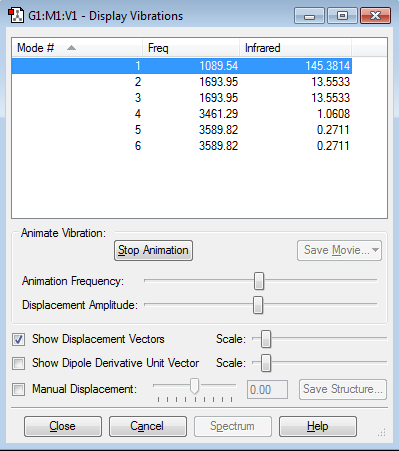
Task: Open the Help button
Action: click(x=318, y=426)
